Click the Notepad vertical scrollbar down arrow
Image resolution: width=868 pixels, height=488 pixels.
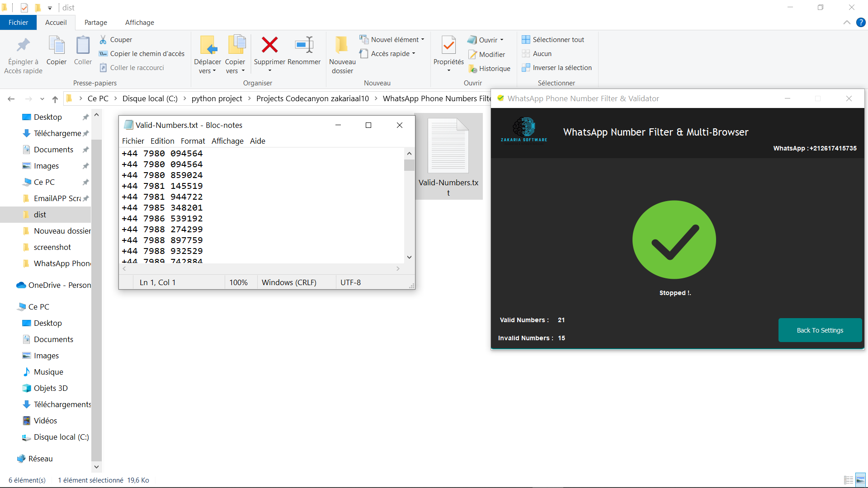click(409, 257)
